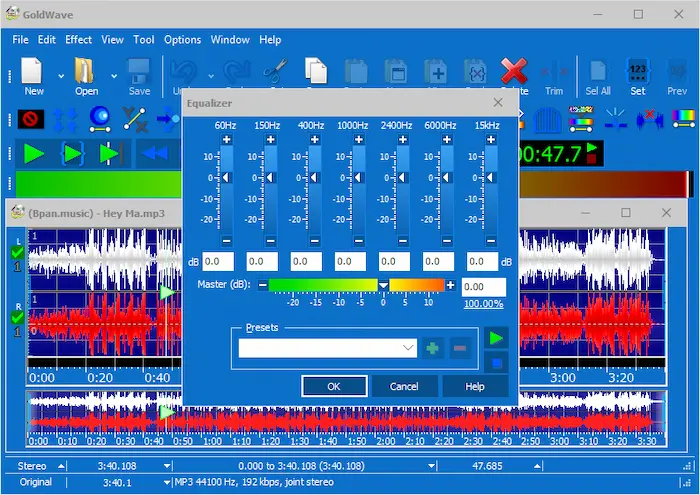This screenshot has width=700, height=495.
Task: Click the Master dB value field
Action: click(x=483, y=287)
